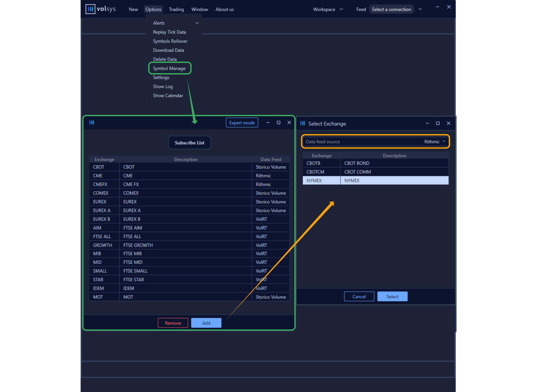The image size is (536, 392).
Task: Select the EUREX B exchange row
Action: coord(190,219)
